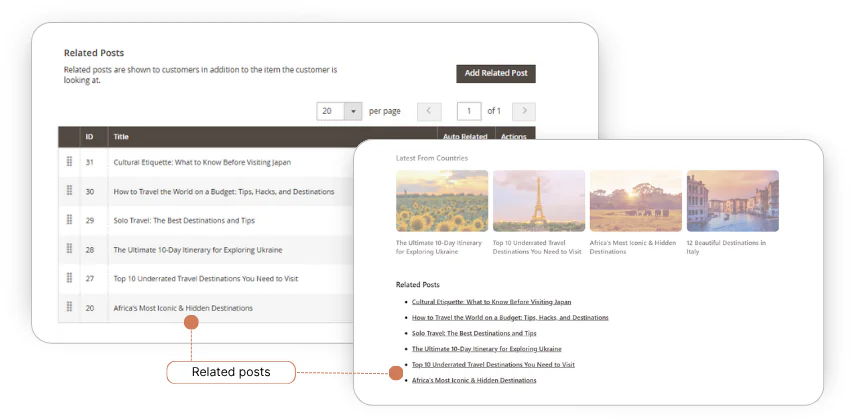
Task: Click the Add Related Post button
Action: tap(496, 74)
